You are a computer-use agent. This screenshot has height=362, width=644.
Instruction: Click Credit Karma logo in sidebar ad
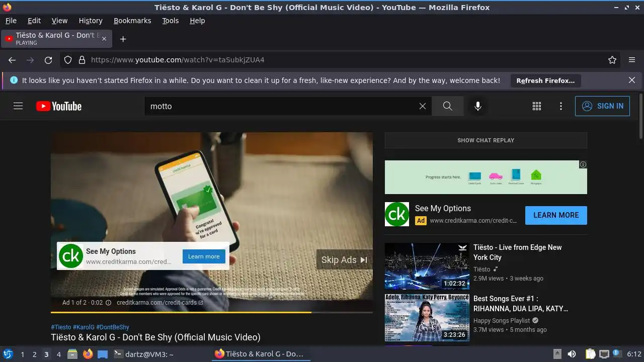coord(397,214)
